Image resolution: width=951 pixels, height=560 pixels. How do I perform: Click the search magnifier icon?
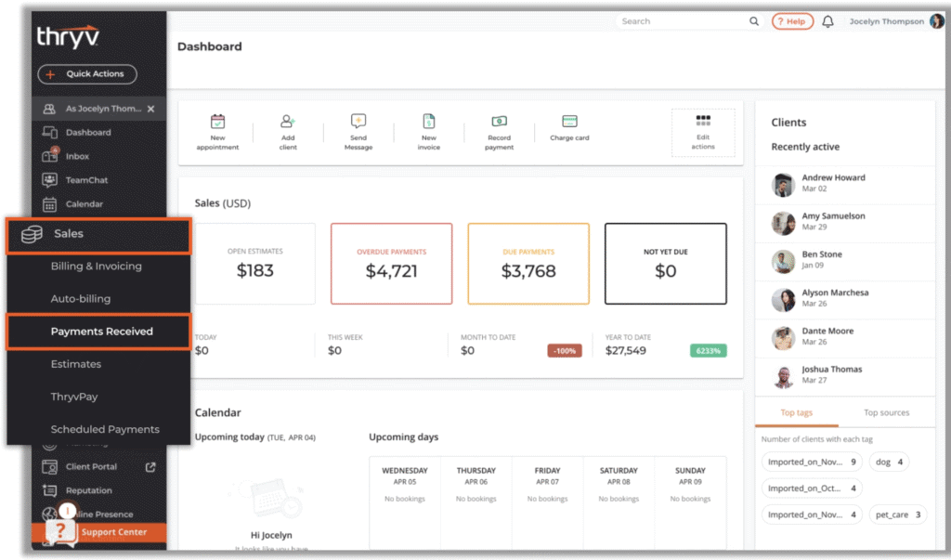pos(754,21)
